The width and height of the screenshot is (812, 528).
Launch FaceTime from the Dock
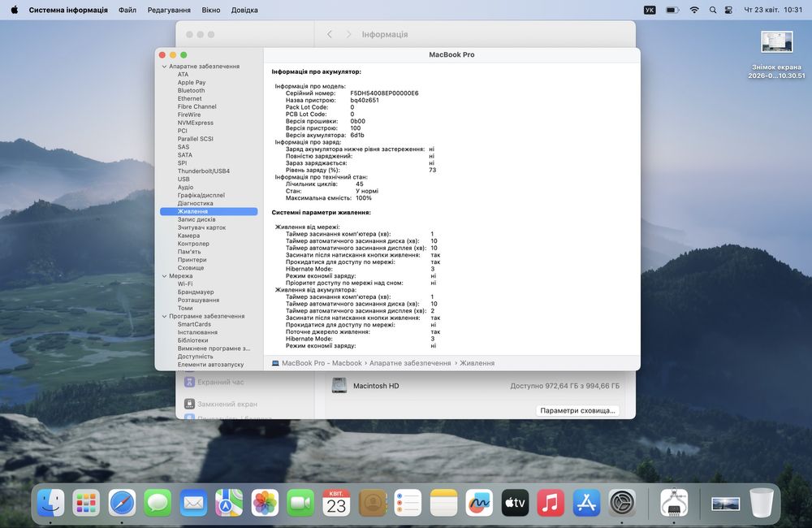click(301, 503)
